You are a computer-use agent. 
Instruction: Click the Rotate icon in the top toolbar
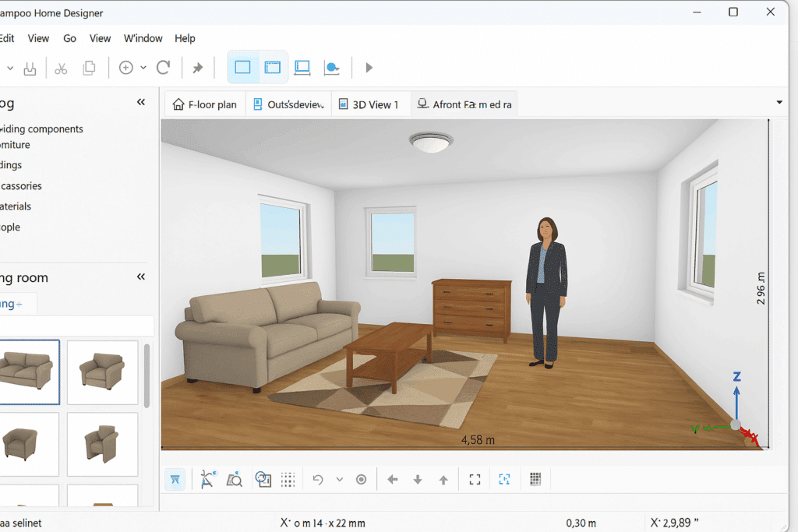(164, 67)
